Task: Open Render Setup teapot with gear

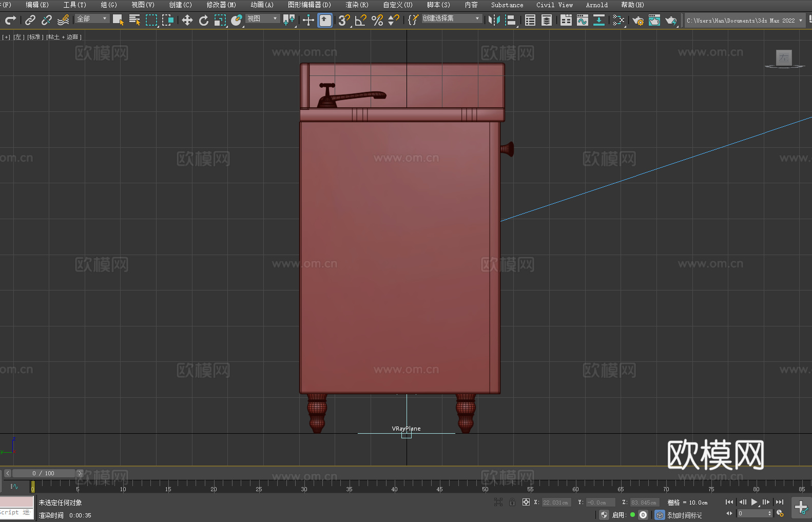Action: pyautogui.click(x=638, y=20)
